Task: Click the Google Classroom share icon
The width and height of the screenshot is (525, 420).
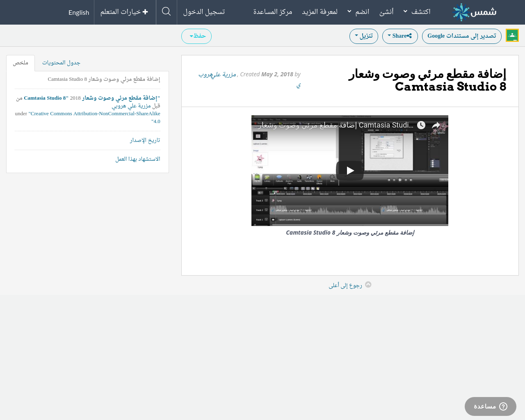Action: (x=512, y=35)
